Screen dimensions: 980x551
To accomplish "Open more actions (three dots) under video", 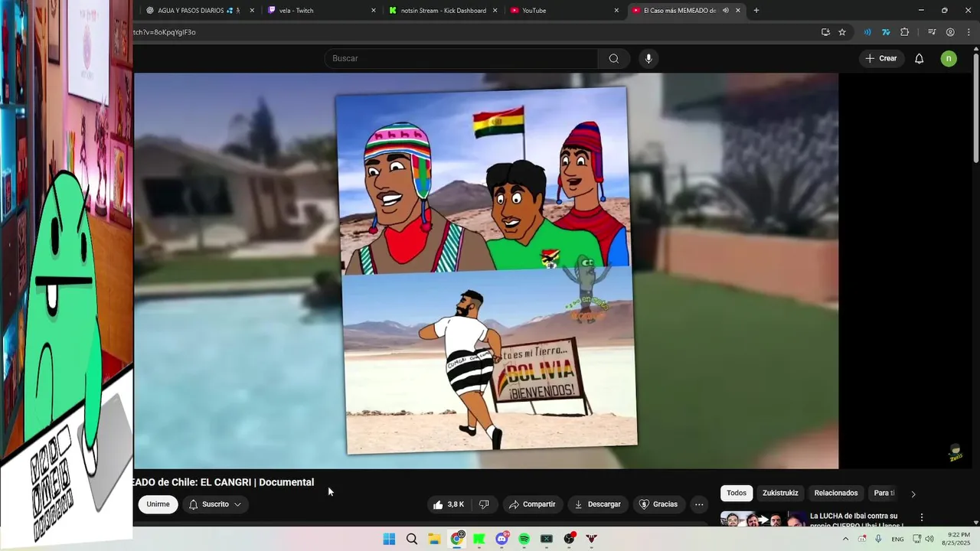I will click(x=699, y=504).
